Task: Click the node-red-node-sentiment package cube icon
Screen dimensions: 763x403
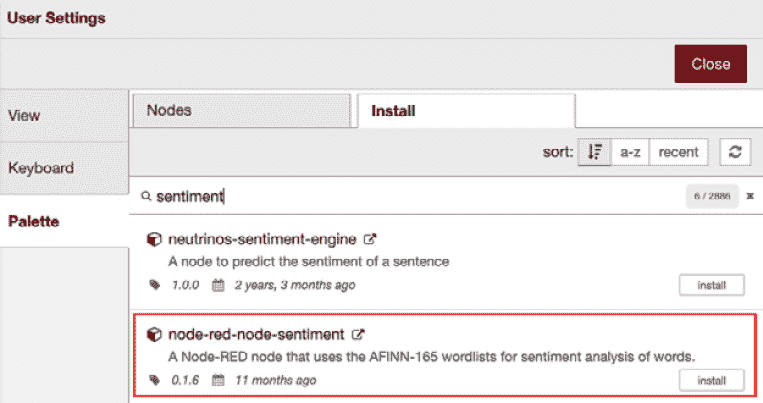Action: 154,335
